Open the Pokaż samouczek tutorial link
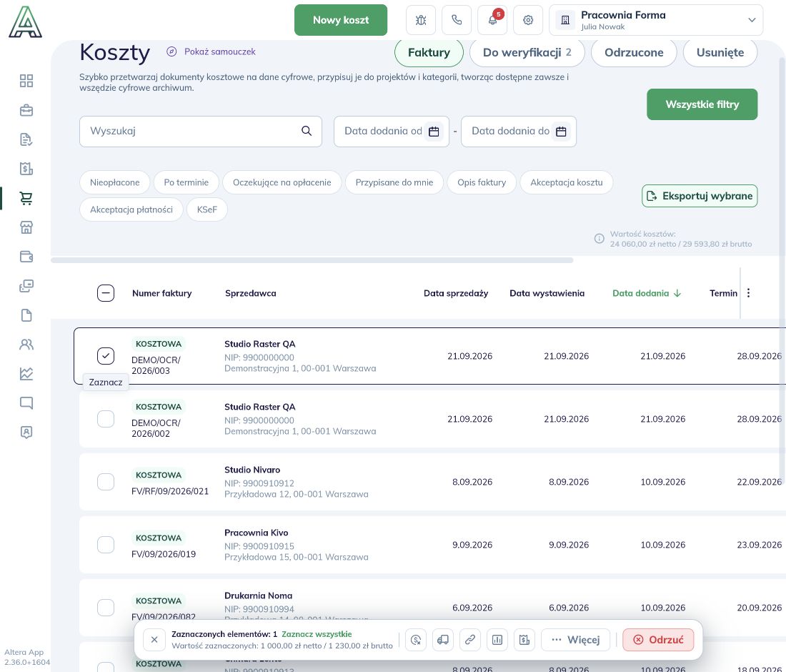Viewport: 786px width, 672px height. tap(211, 51)
